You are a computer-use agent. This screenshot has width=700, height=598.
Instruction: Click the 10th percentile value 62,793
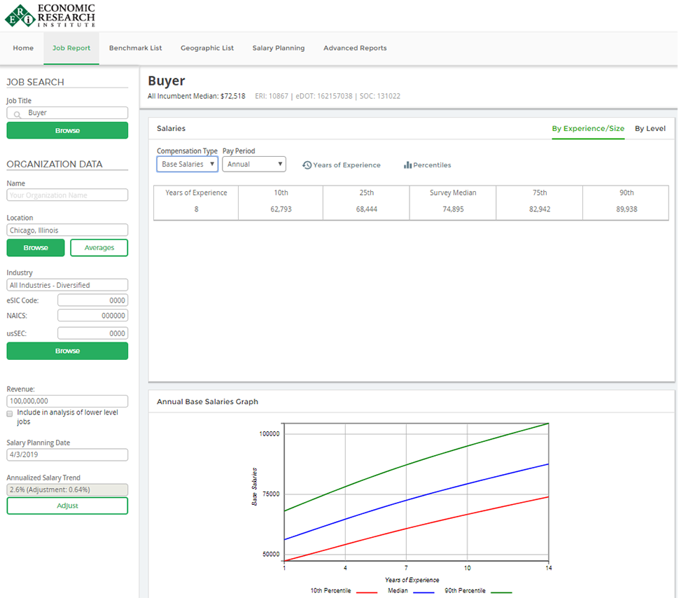[x=281, y=209]
